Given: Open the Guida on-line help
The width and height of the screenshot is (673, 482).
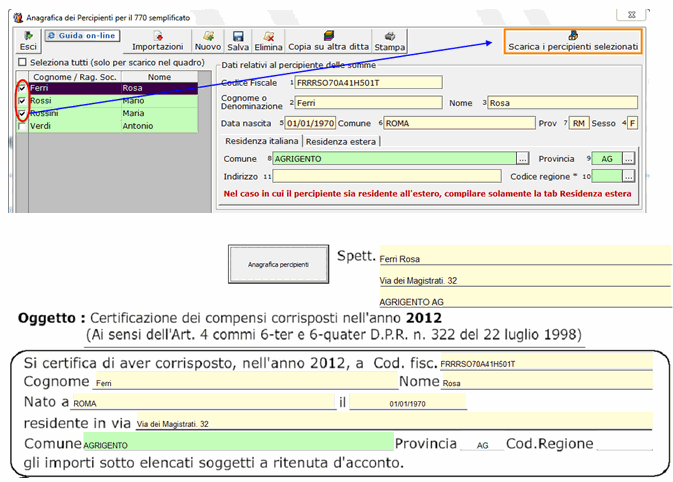Looking at the screenshot, I should point(82,36).
